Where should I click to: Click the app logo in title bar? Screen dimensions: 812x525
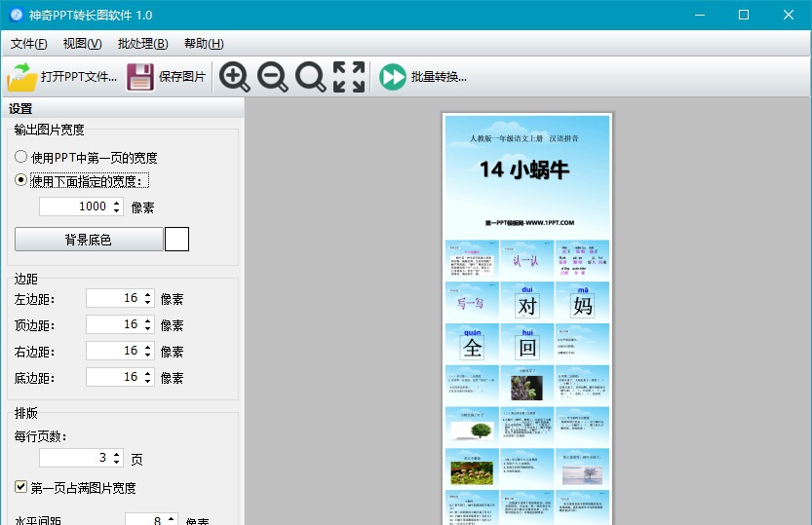tap(16, 15)
